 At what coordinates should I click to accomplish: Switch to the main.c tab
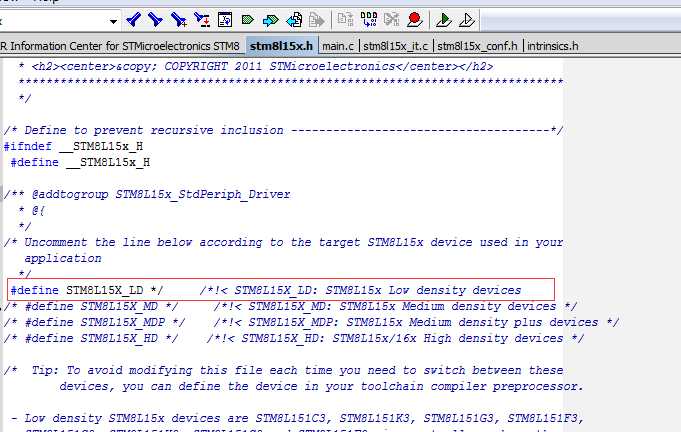point(338,46)
